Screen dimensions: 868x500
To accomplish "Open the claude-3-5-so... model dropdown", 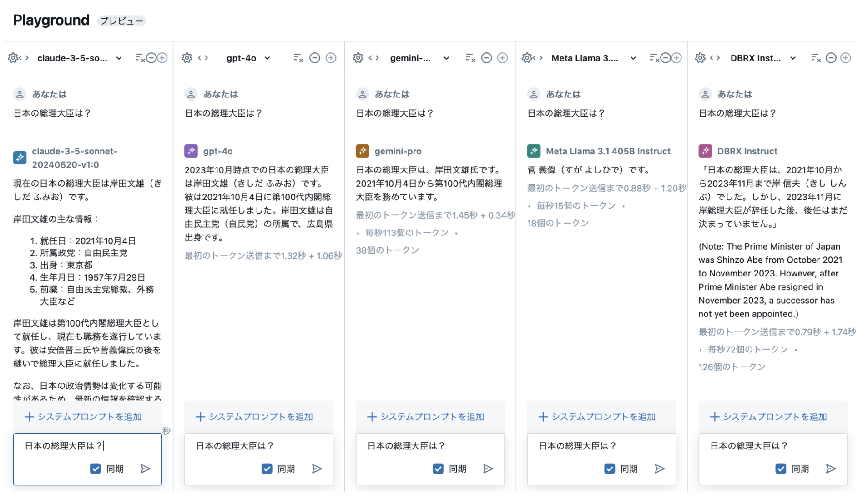I will point(80,58).
